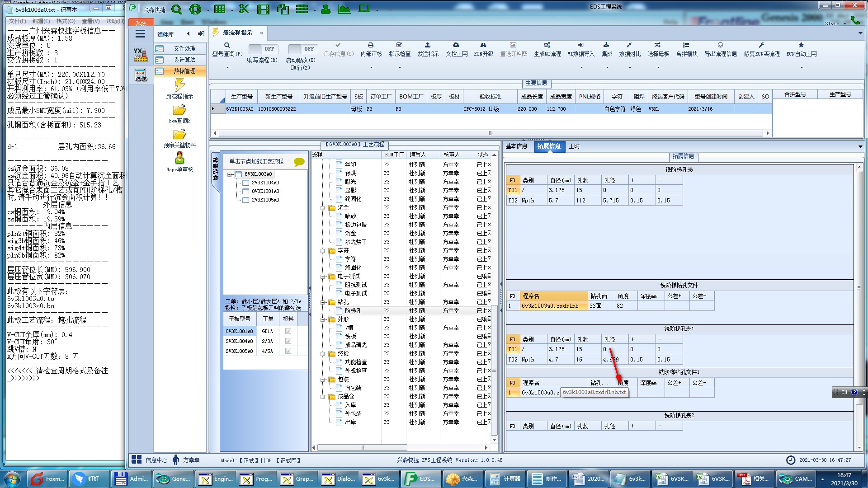Click main info table horizontal scrollbar
The image size is (868, 488).
point(491,133)
